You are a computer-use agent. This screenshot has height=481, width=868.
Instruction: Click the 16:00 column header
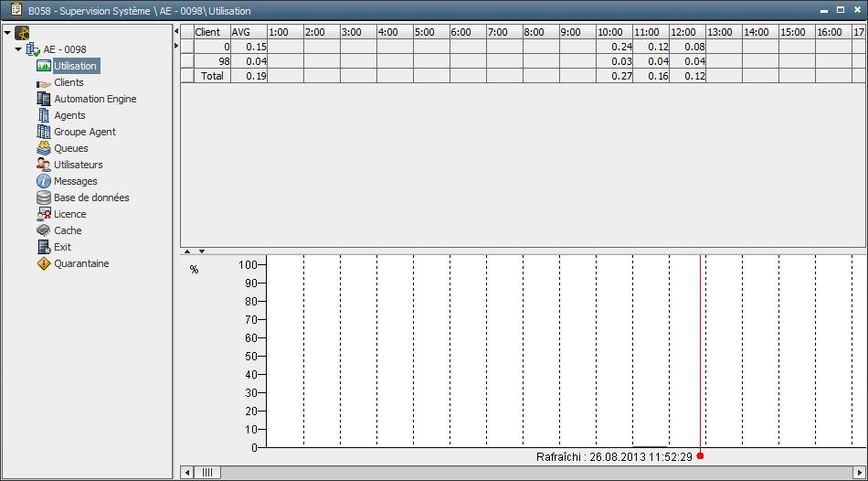tap(833, 32)
